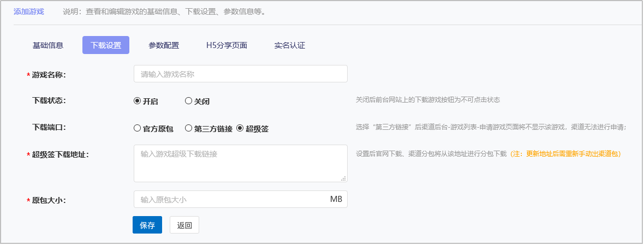
Task: Focus the 原包大小 input field
Action: [241, 200]
